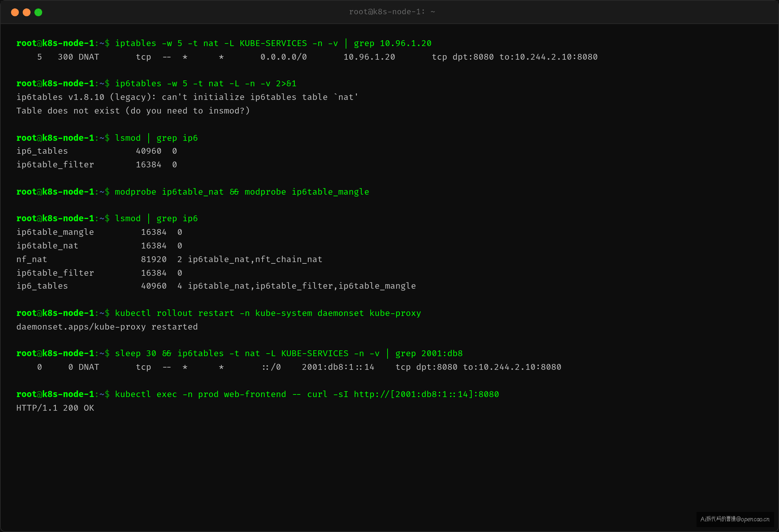Click the 10.96.1.20 destination address in DNAT output
Viewport: 779px width, 532px height.
(369, 57)
